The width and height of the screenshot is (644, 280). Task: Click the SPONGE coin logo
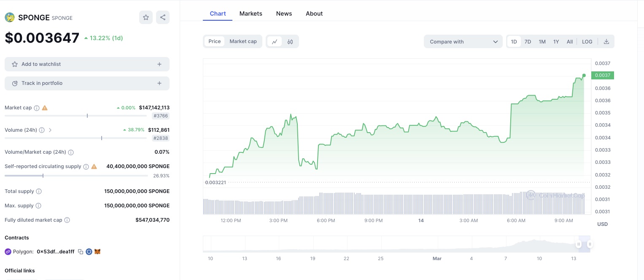click(10, 18)
